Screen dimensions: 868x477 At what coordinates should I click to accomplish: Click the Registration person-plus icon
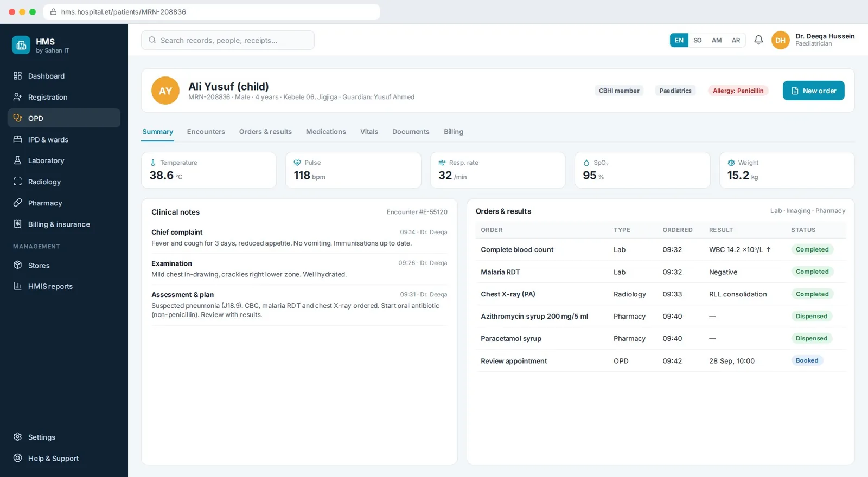click(x=18, y=97)
